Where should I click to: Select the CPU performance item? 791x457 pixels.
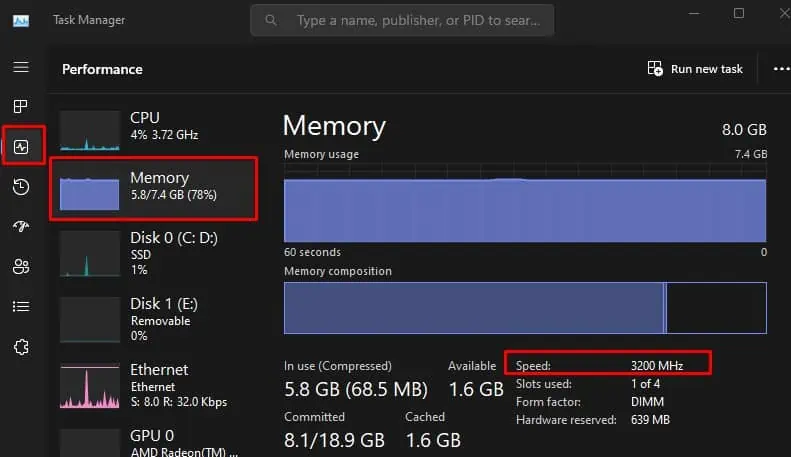tap(154, 128)
